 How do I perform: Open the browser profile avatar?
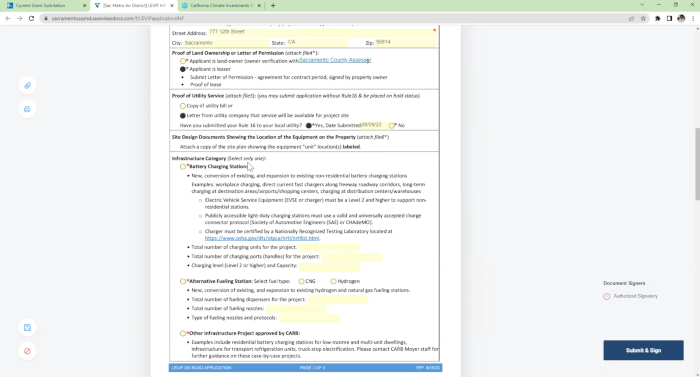click(x=681, y=18)
